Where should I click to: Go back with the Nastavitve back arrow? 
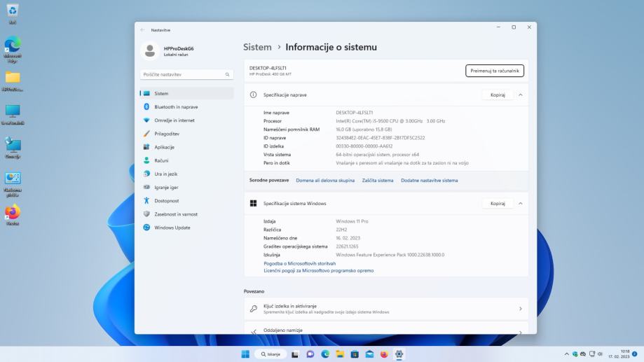click(x=142, y=30)
